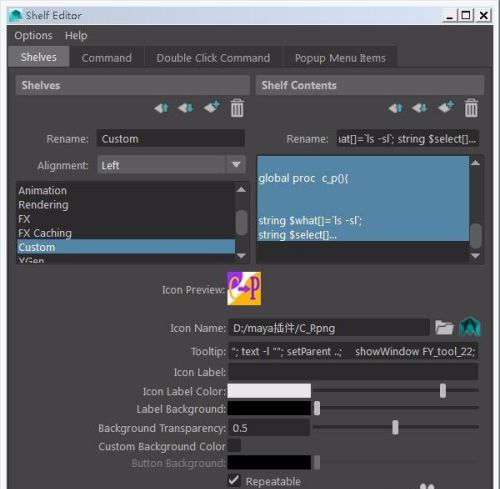500x489 pixels.
Task: Open the Help menu
Action: point(76,35)
